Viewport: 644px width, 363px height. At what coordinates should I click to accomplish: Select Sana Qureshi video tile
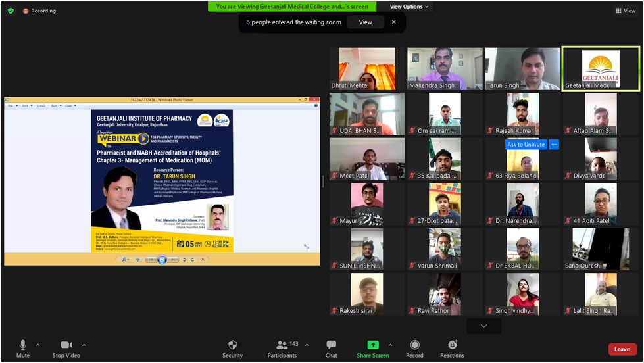[x=601, y=249]
